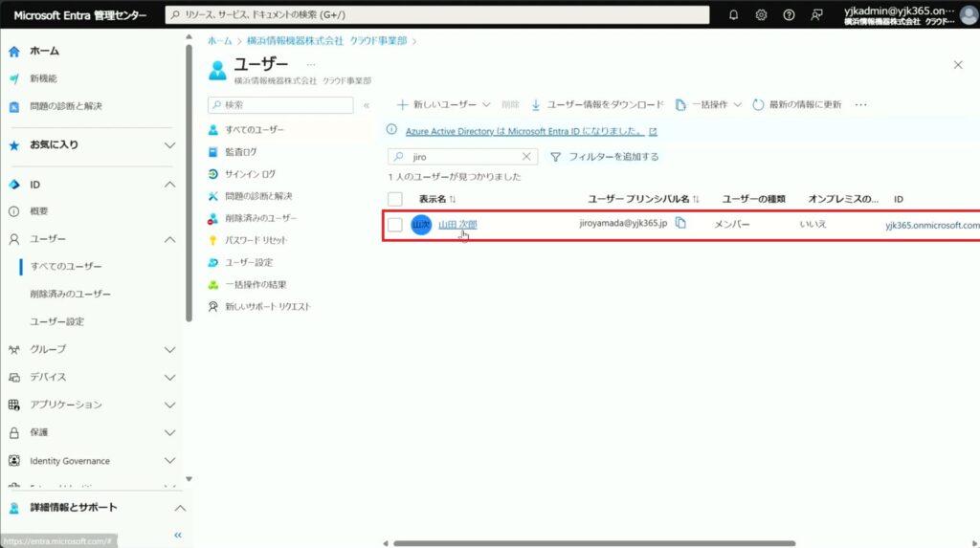Image resolution: width=980 pixels, height=548 pixels.
Task: Open 監査ログ in the blade menu
Action: click(240, 152)
